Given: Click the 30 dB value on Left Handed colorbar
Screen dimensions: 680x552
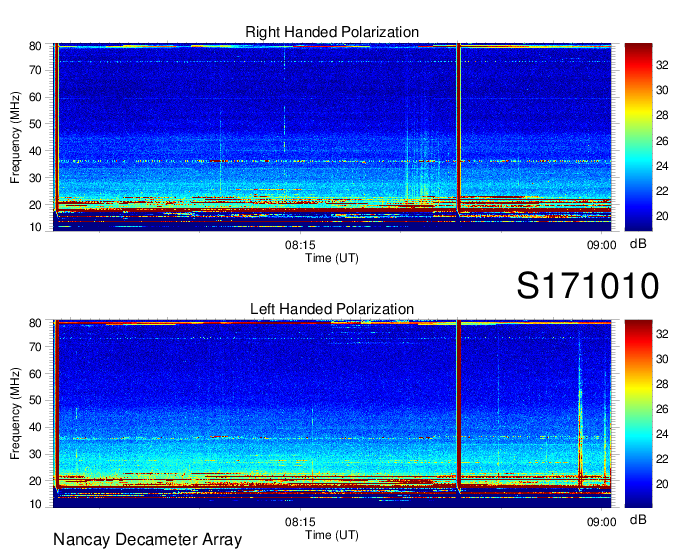Looking at the screenshot, I should (662, 359).
